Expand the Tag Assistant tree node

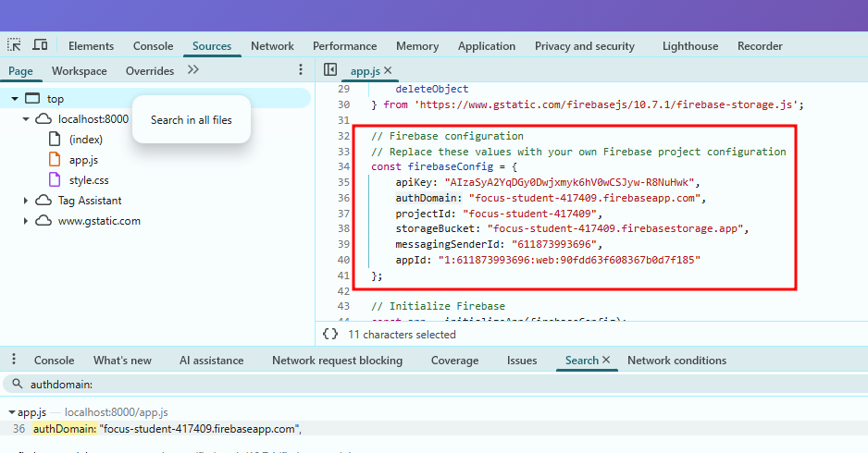[x=26, y=201]
